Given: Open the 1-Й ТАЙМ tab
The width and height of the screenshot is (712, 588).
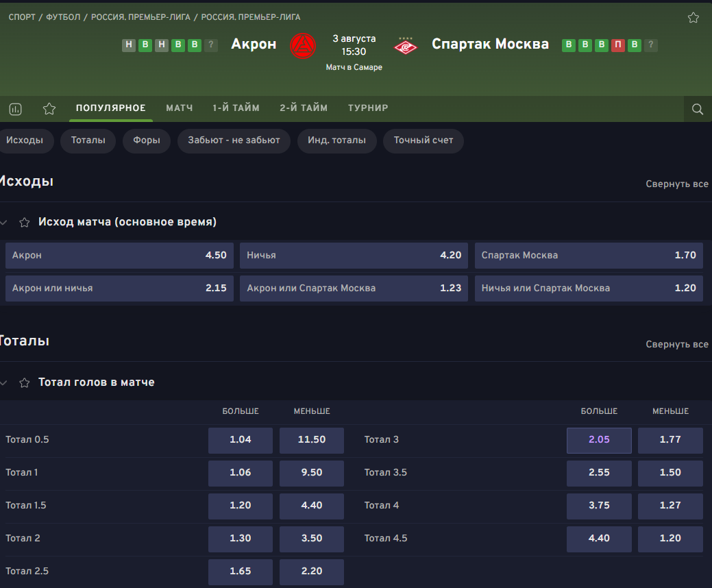Looking at the screenshot, I should point(236,108).
